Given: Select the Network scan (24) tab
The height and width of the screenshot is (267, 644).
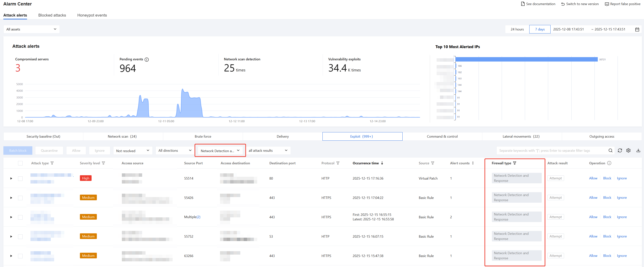Looking at the screenshot, I should point(122,137).
